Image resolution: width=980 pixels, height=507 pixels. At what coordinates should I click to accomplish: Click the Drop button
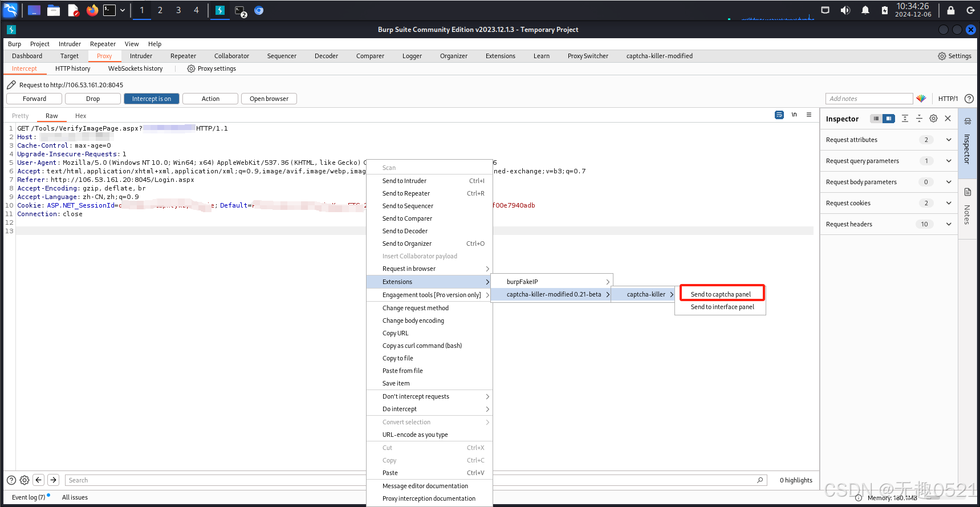[93, 99]
